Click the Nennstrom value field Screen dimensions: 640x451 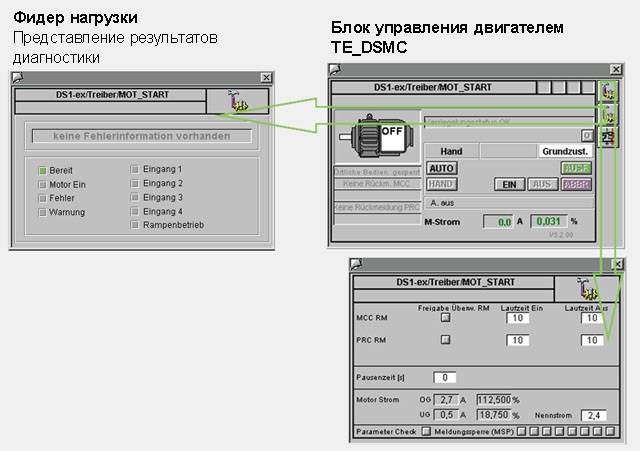[x=594, y=414]
